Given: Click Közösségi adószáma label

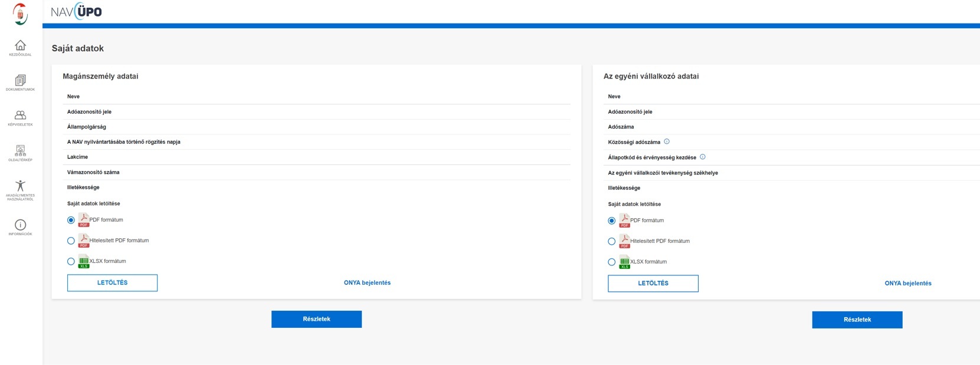Looking at the screenshot, I should (x=634, y=142).
